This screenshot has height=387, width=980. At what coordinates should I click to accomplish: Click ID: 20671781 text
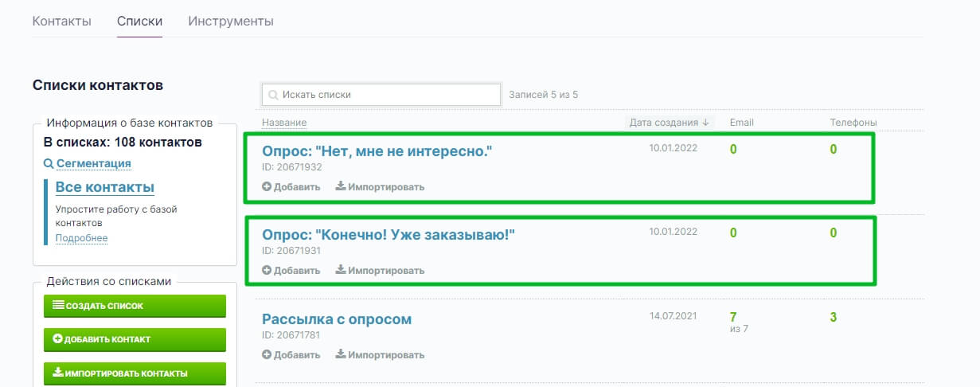291,335
